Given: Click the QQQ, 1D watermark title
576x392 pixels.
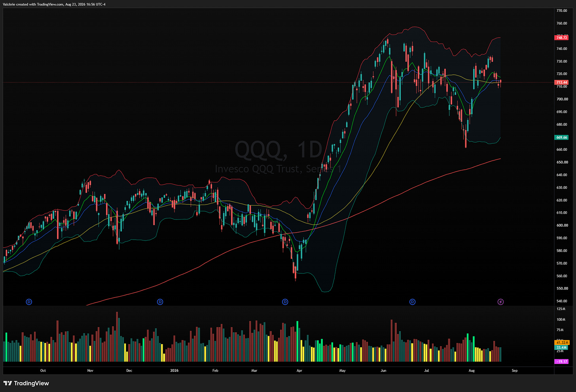Looking at the screenshot, I should (279, 150).
